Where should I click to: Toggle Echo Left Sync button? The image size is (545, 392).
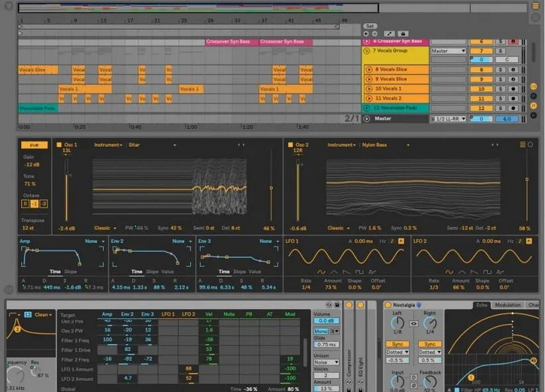397,344
